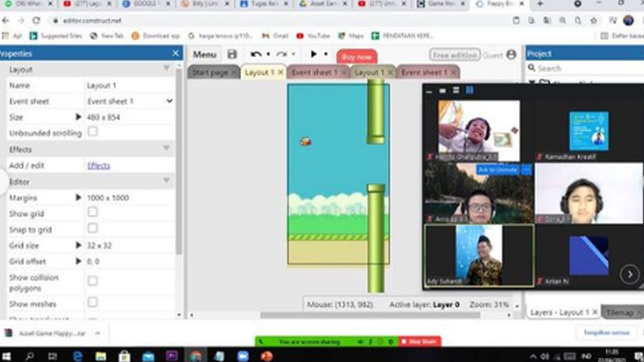Click the Save project floppy disk icon

(x=232, y=55)
